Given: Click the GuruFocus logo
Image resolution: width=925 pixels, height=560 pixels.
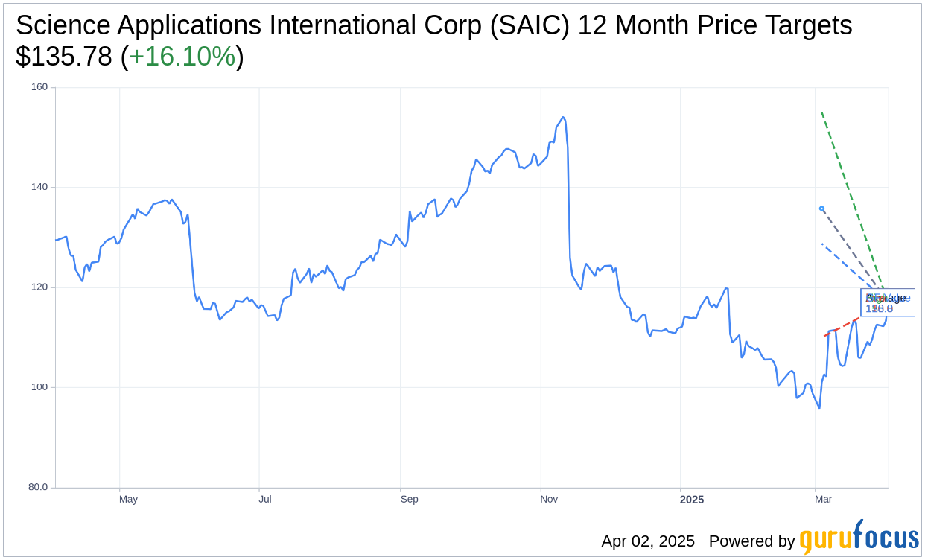Looking at the screenshot, I should [859, 538].
